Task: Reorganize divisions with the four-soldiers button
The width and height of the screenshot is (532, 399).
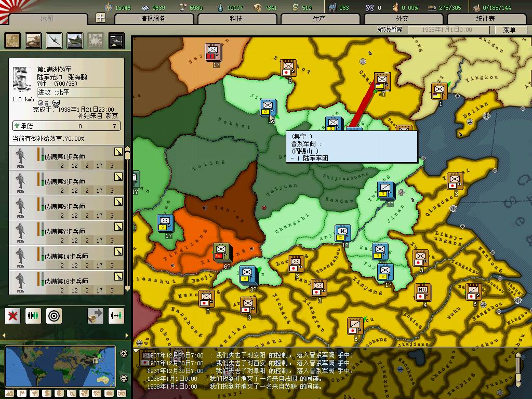Action: pos(33,316)
